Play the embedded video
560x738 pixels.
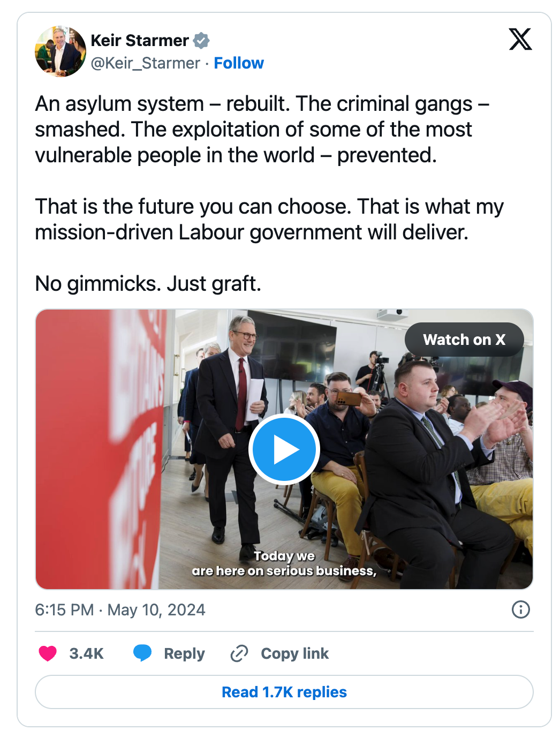[284, 450]
